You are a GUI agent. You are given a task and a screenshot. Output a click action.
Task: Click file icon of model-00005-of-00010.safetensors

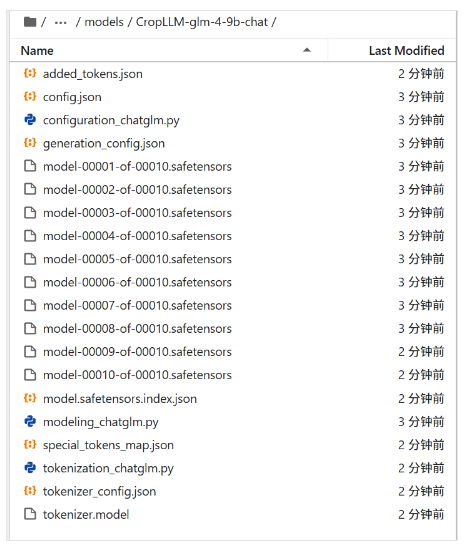coord(30,259)
